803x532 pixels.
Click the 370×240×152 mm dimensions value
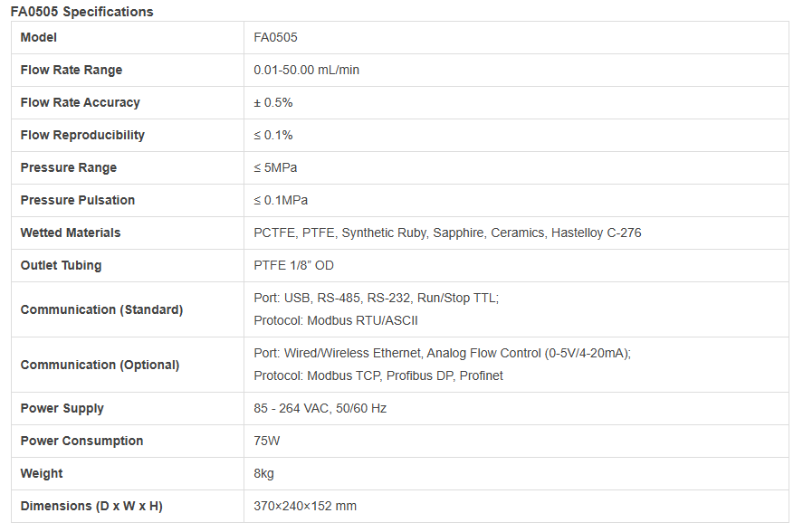(x=305, y=506)
